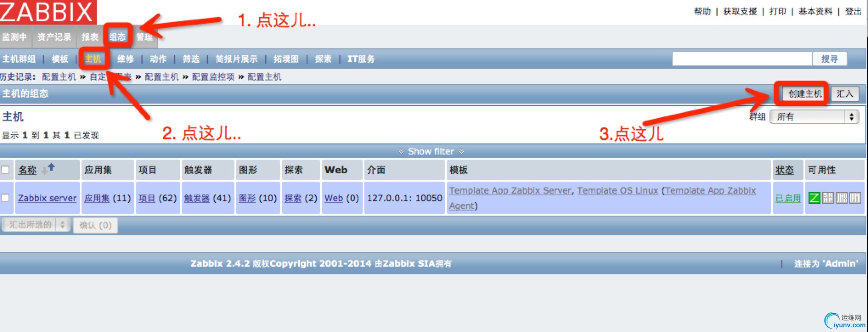Image resolution: width=868 pixels, height=332 pixels.
Task: Go to IT服务 submenu
Action: 361,59
